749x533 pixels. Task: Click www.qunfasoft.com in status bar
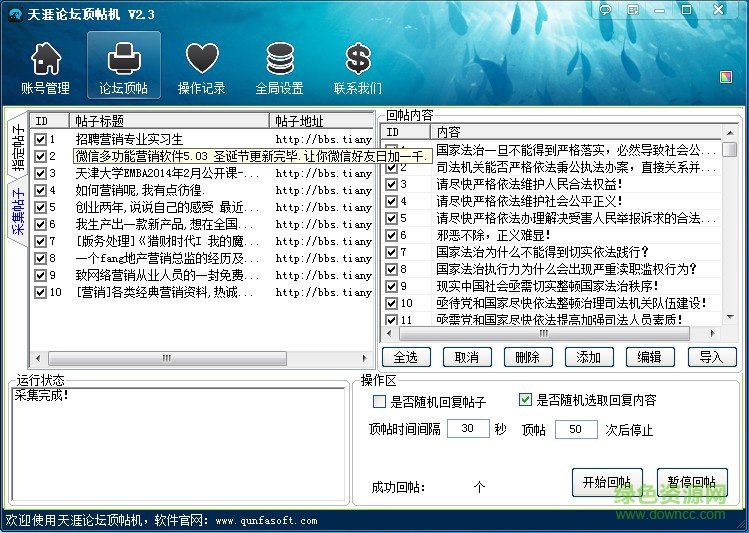(267, 521)
